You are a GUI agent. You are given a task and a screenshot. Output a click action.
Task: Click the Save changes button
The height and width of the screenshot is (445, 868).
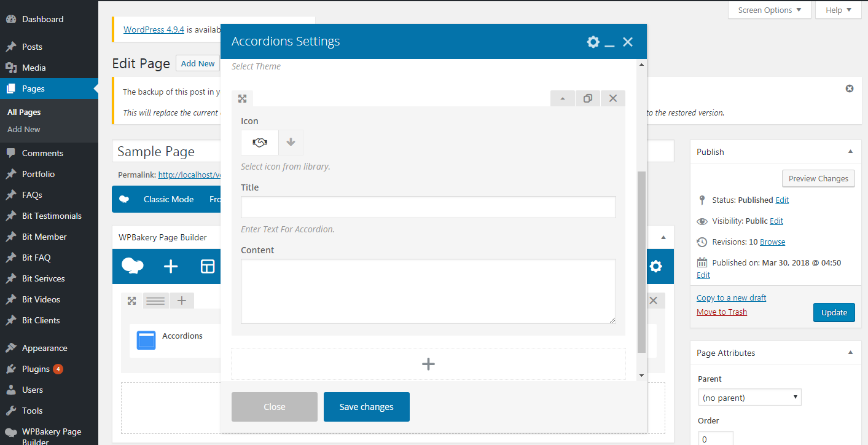366,407
